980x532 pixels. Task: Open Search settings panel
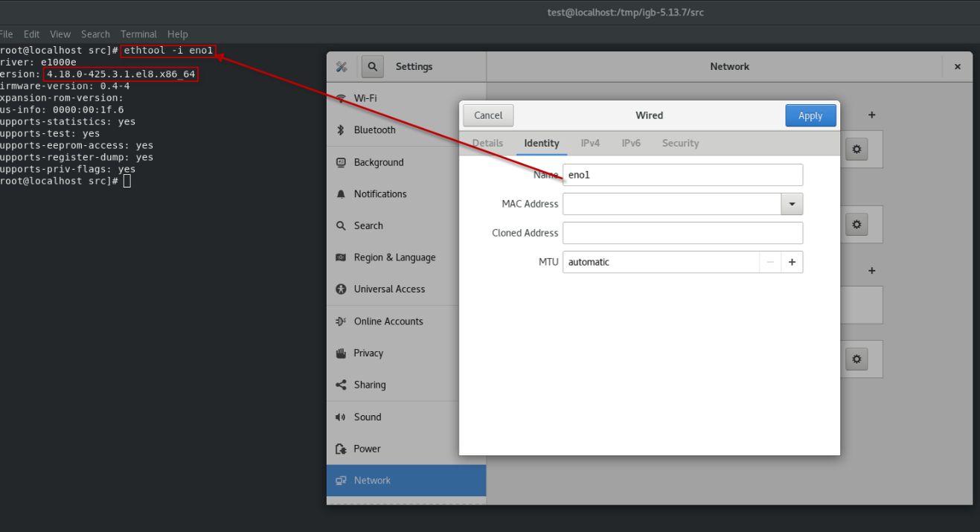406,225
